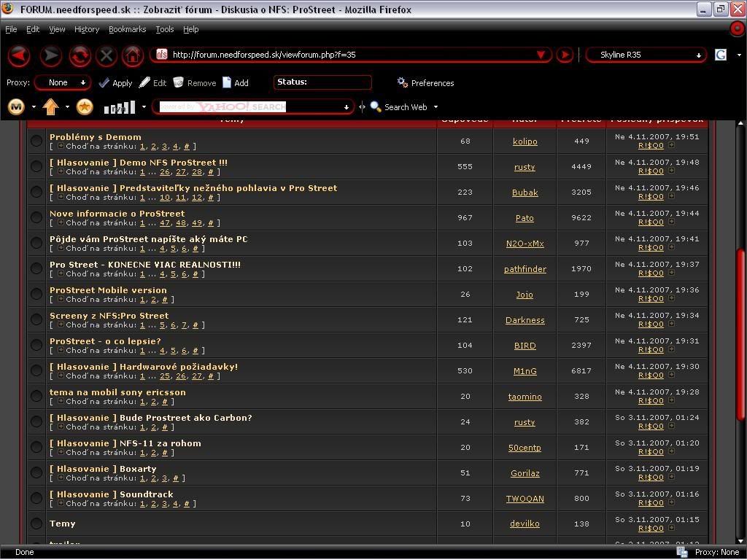Screen dimensions: 747x560
Task: Open the History menu
Action: click(87, 29)
